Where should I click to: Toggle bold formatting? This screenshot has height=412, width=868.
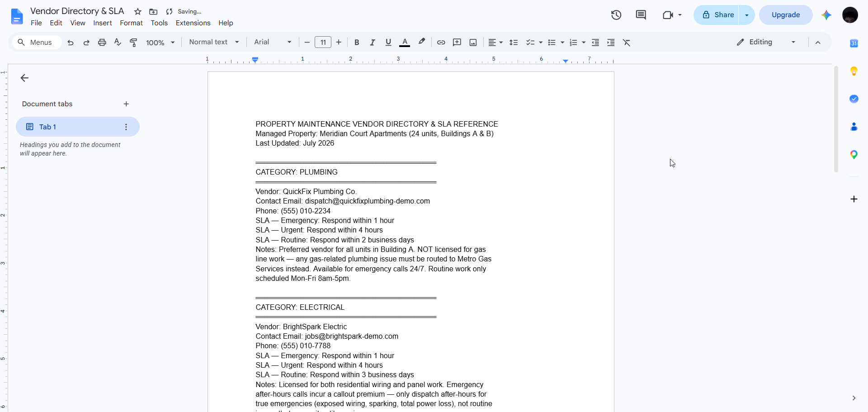tap(357, 43)
